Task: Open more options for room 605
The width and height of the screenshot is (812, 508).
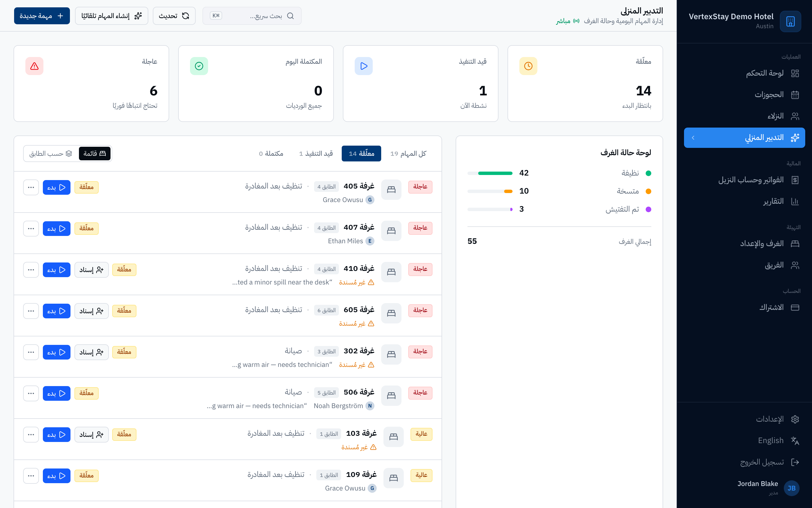Action: [31, 311]
